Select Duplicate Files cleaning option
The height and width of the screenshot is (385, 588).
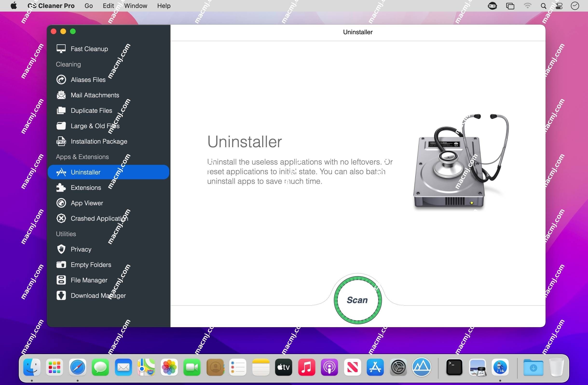click(92, 110)
